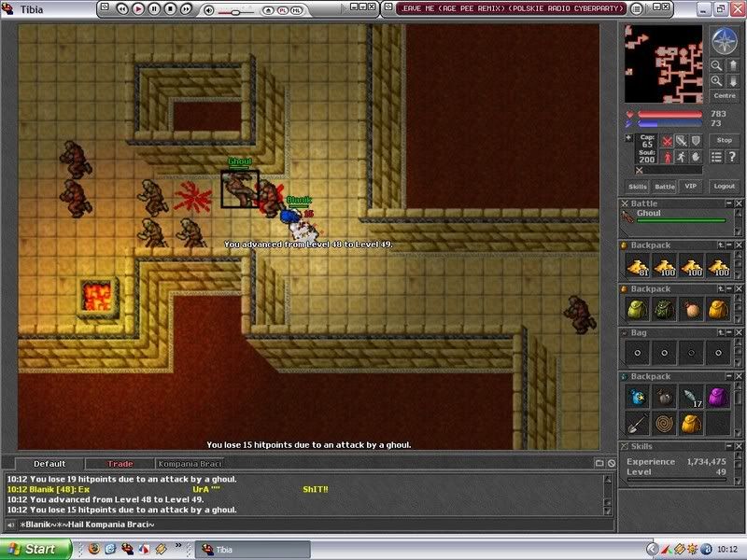Image resolution: width=747 pixels, height=560 pixels.
Task: Open the Battle window button
Action: click(665, 186)
